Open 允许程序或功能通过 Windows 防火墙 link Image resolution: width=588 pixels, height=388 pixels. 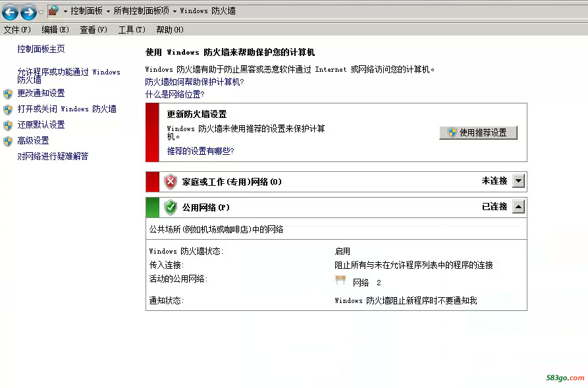(68, 75)
